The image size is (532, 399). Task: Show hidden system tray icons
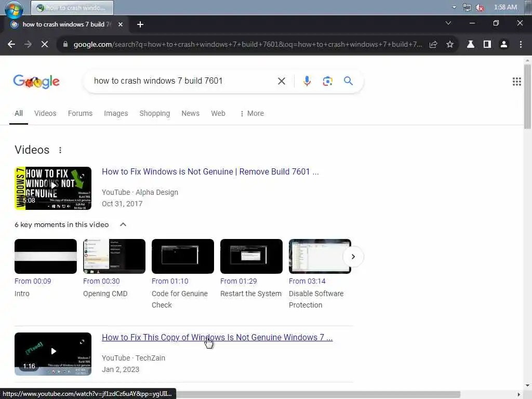454,7
